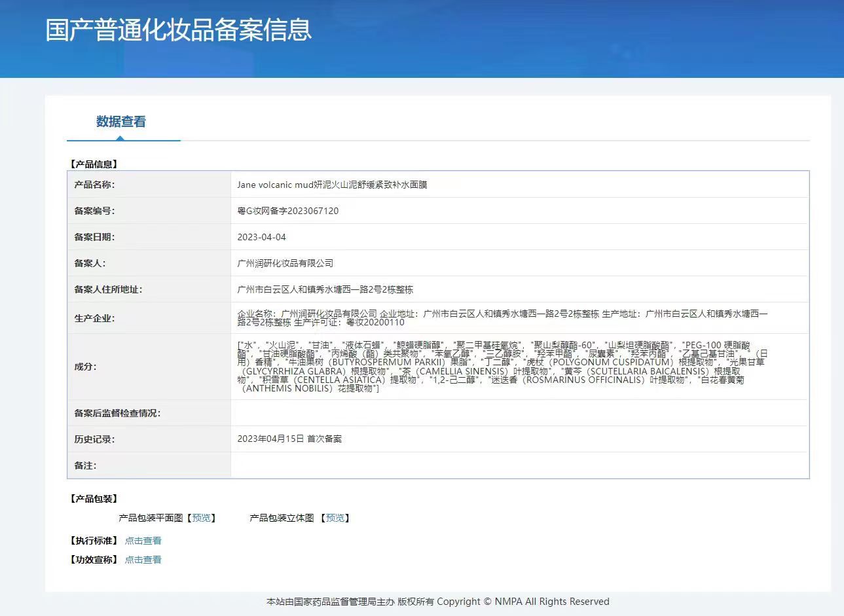The image size is (844, 616).
Task: Click the 【产品包装】 section heading
Action: pos(94,499)
